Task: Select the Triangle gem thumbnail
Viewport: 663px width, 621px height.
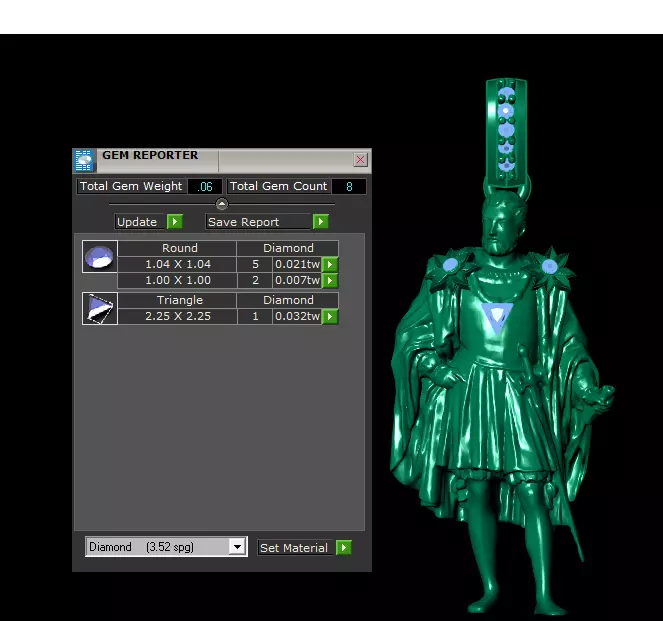Action: [100, 309]
